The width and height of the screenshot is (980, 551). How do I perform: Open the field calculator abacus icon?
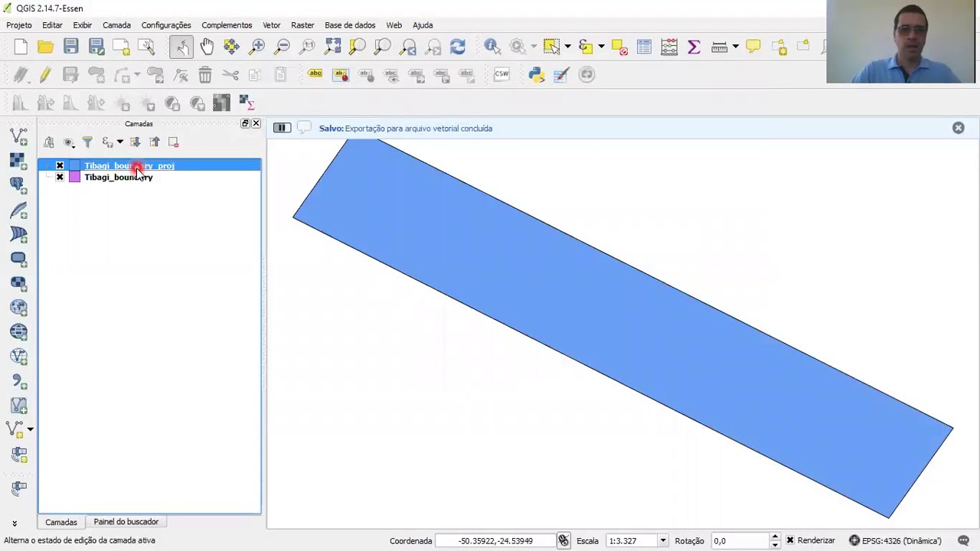coord(668,47)
